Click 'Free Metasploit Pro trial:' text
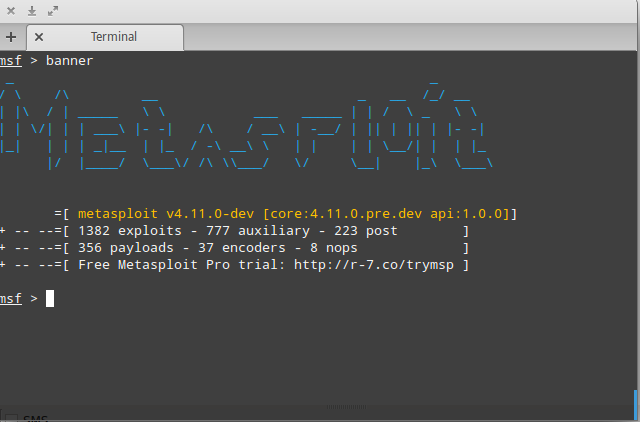The height and width of the screenshot is (422, 640). coord(182,265)
